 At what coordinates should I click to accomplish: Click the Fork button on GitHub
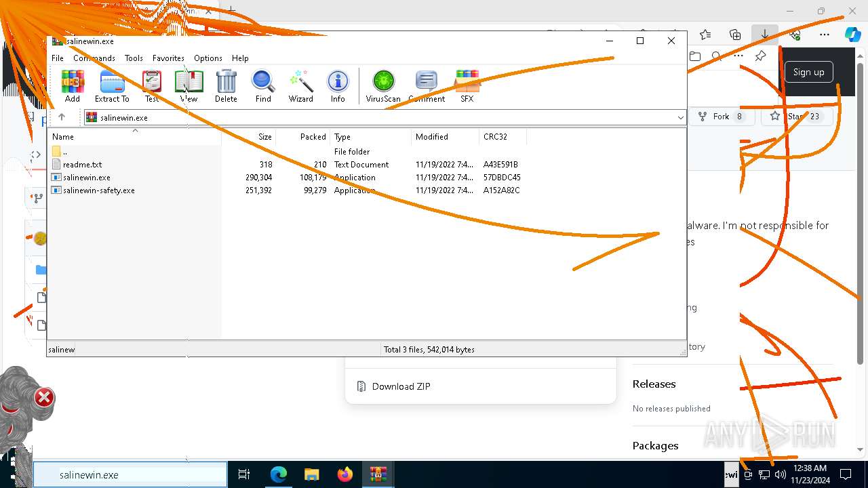pos(721,117)
